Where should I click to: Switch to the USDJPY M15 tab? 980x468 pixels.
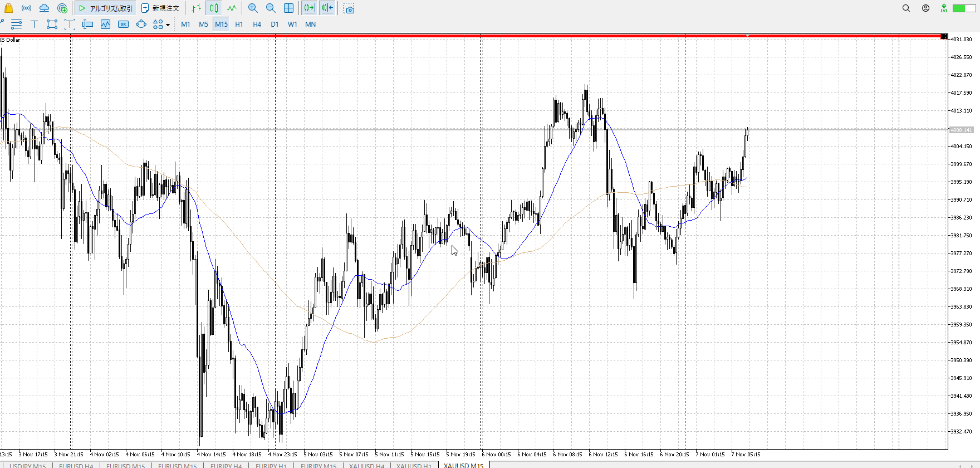point(28,465)
